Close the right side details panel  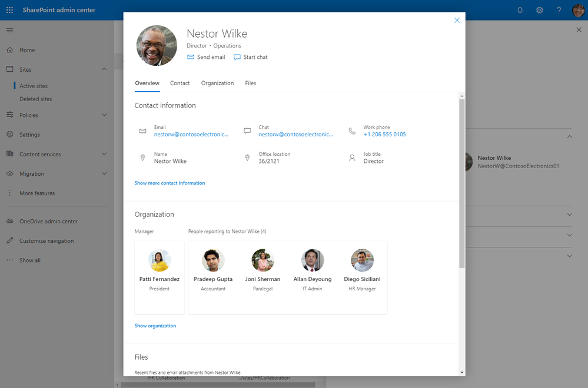point(579,29)
